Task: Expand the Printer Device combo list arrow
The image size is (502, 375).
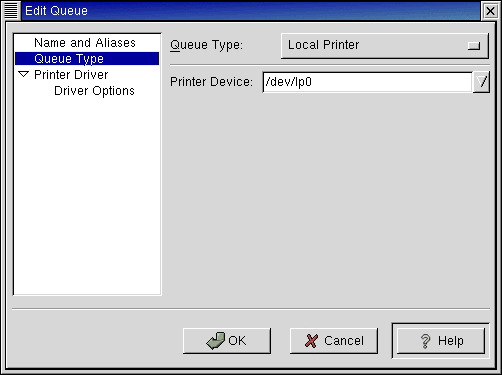Action: point(481,82)
